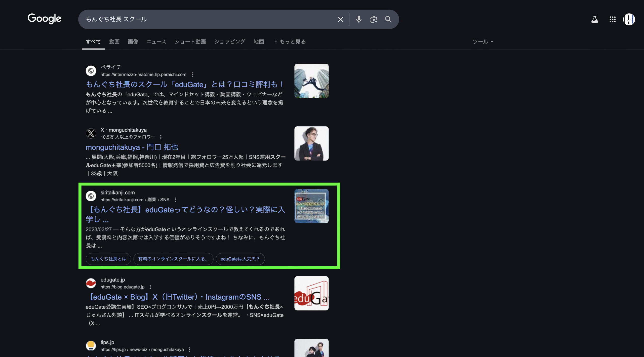644x357 pixels.
Task: Open the もんぐち社長のスクール「eduGate」とは result
Action: click(x=185, y=85)
